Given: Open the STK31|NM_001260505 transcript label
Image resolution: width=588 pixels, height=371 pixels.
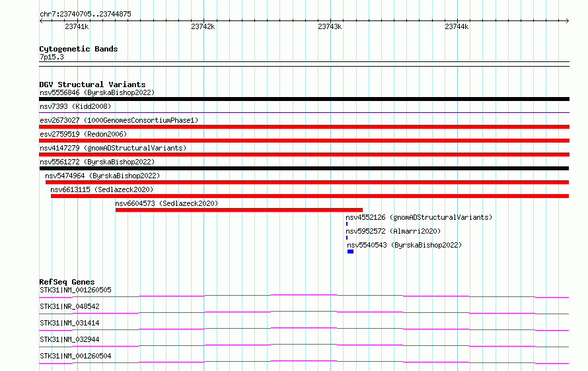Looking at the screenshot, I should click(75, 290).
